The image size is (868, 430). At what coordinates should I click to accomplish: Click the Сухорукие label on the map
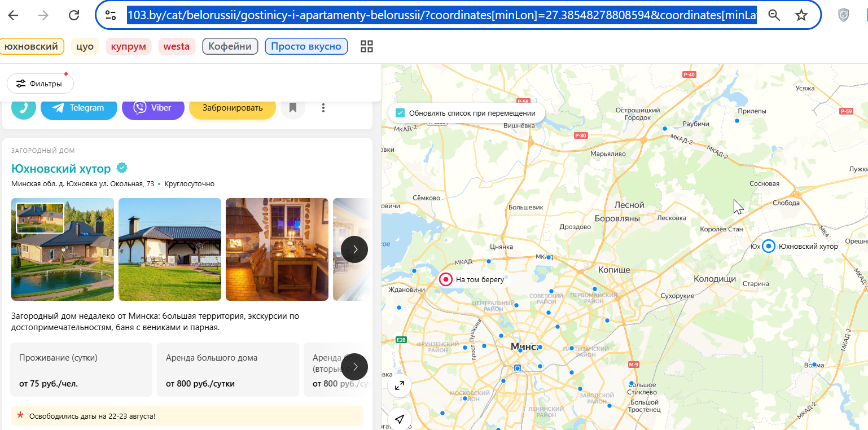[x=677, y=296]
